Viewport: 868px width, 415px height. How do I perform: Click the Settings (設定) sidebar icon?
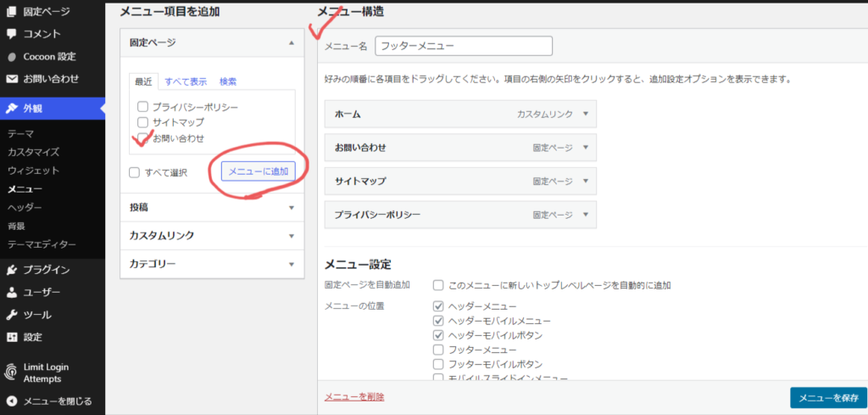12,337
